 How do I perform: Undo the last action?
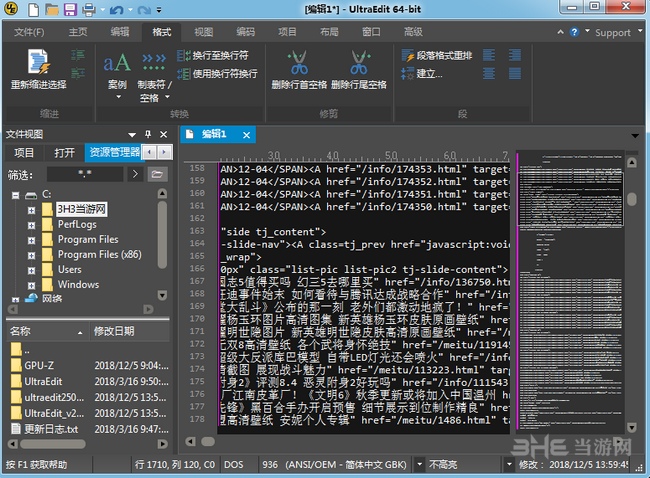coord(116,9)
